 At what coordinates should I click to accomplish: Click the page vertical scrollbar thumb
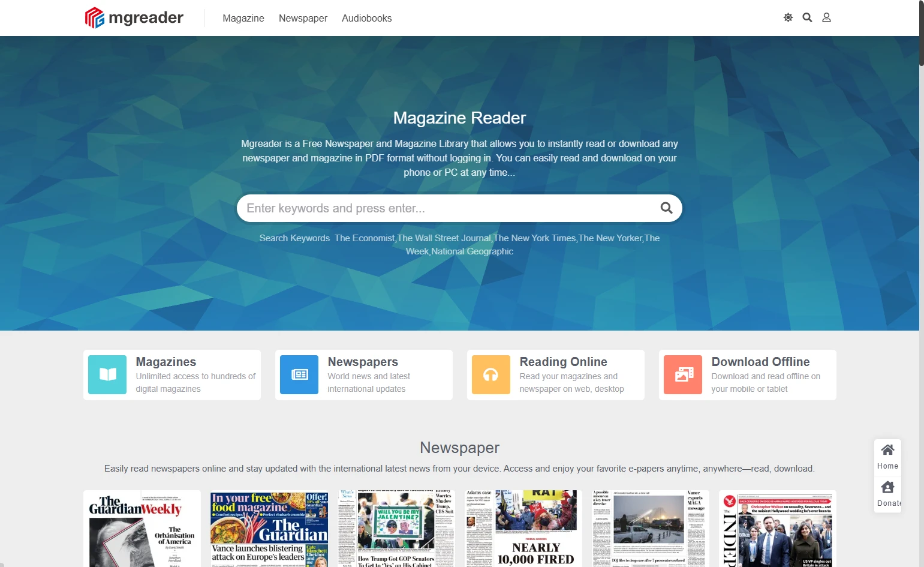coord(921,33)
